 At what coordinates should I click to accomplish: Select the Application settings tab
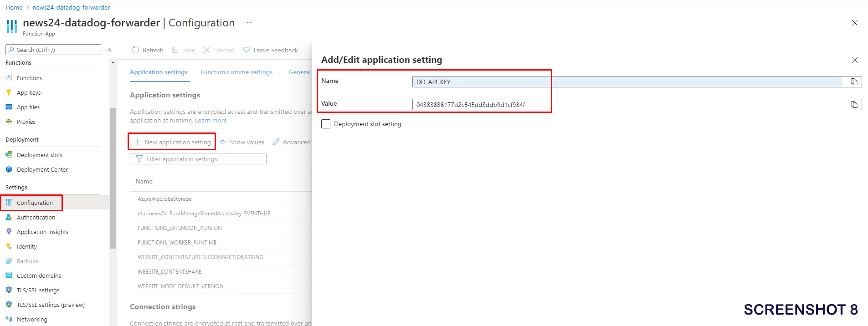pos(159,72)
